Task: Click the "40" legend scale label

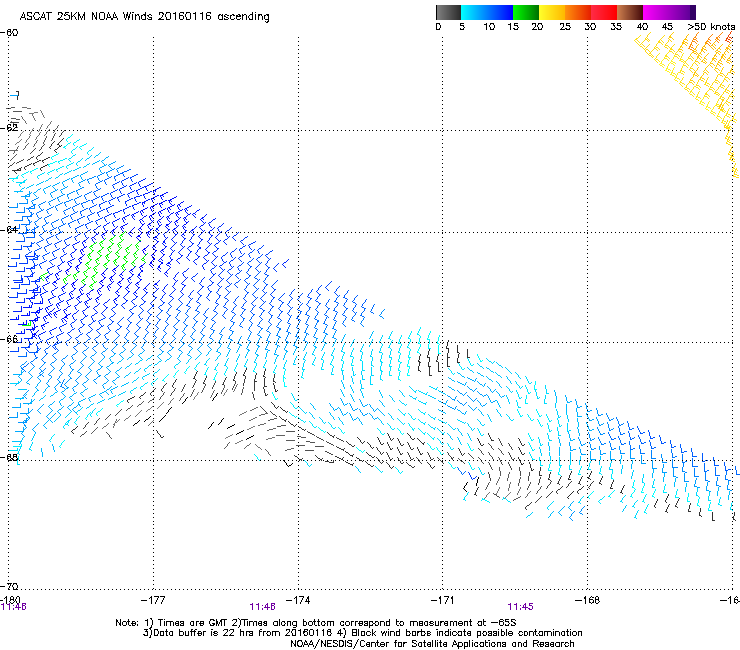Action: click(x=642, y=27)
